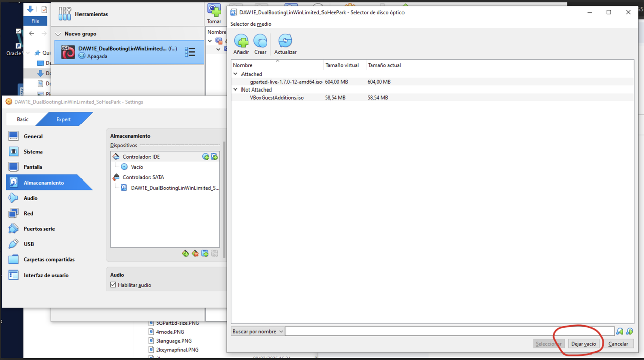Open the machine tools list icon beside DAW1E
644x360 pixels.
click(190, 52)
